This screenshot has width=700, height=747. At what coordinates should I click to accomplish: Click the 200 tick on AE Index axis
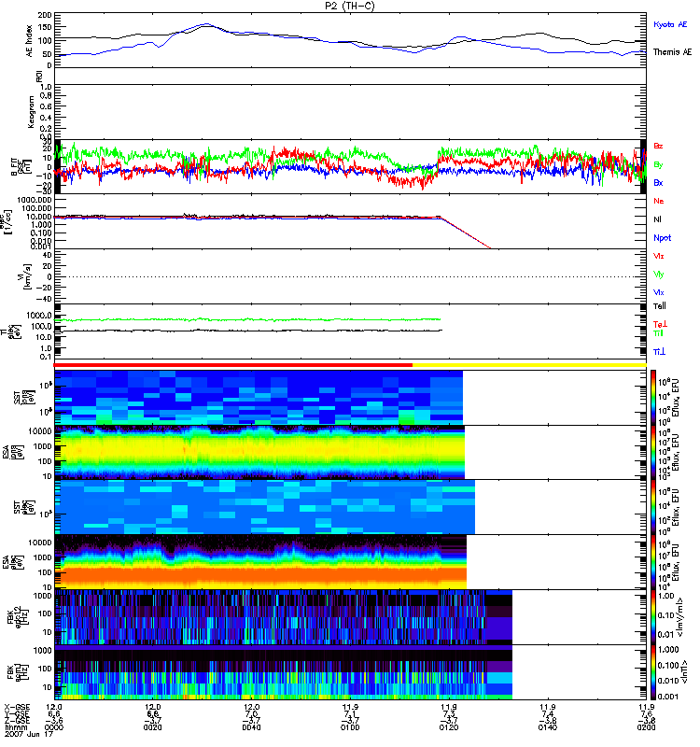45,15
